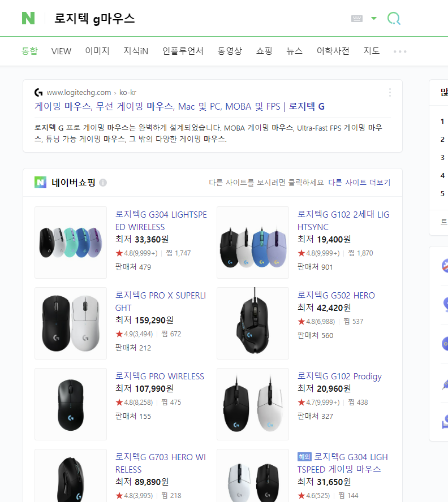This screenshot has width=448, height=502.
Task: Switch to the VIEW tab
Action: pos(61,51)
